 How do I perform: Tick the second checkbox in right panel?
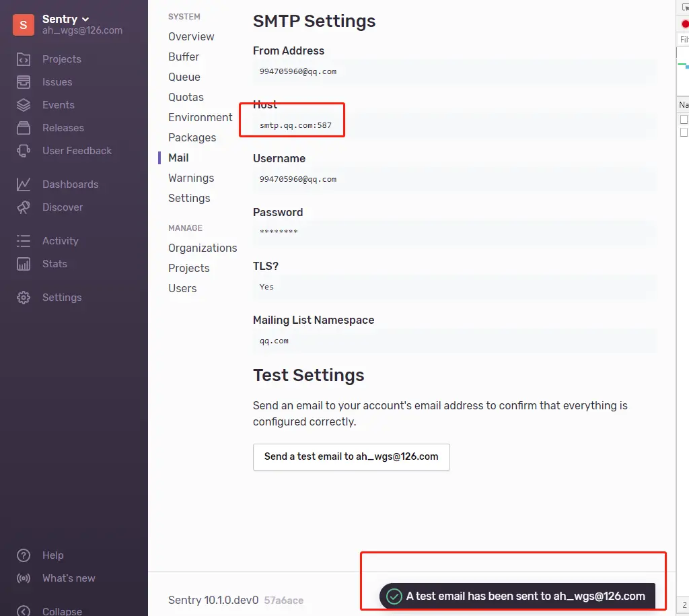[684, 133]
